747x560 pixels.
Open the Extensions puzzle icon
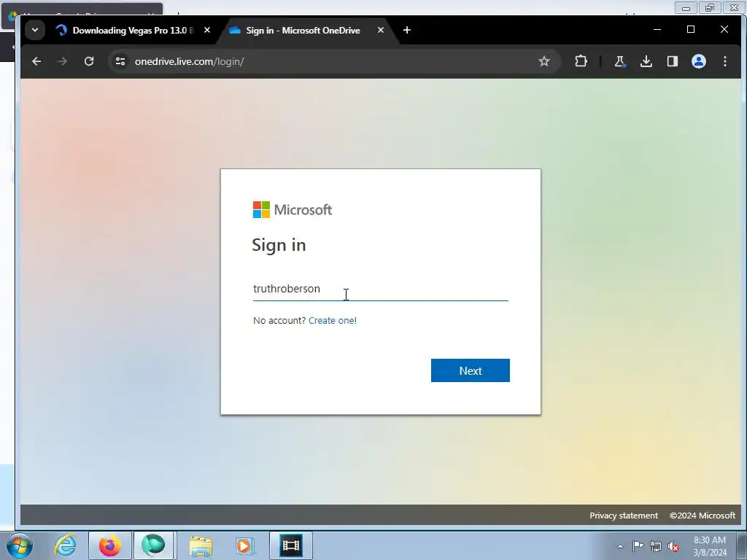coord(581,61)
